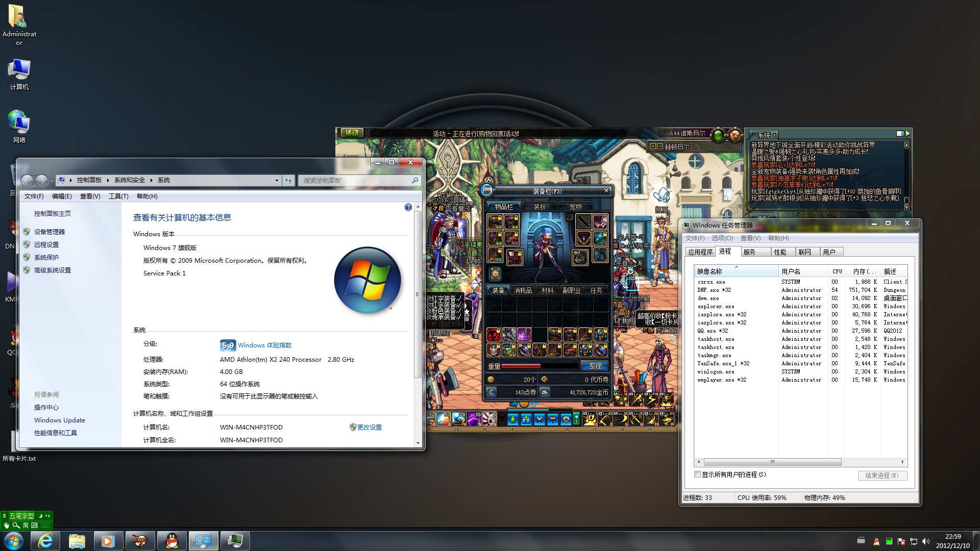The width and height of the screenshot is (980, 551).
Task: Open the 工具(T) menu in System window
Action: [x=118, y=196]
